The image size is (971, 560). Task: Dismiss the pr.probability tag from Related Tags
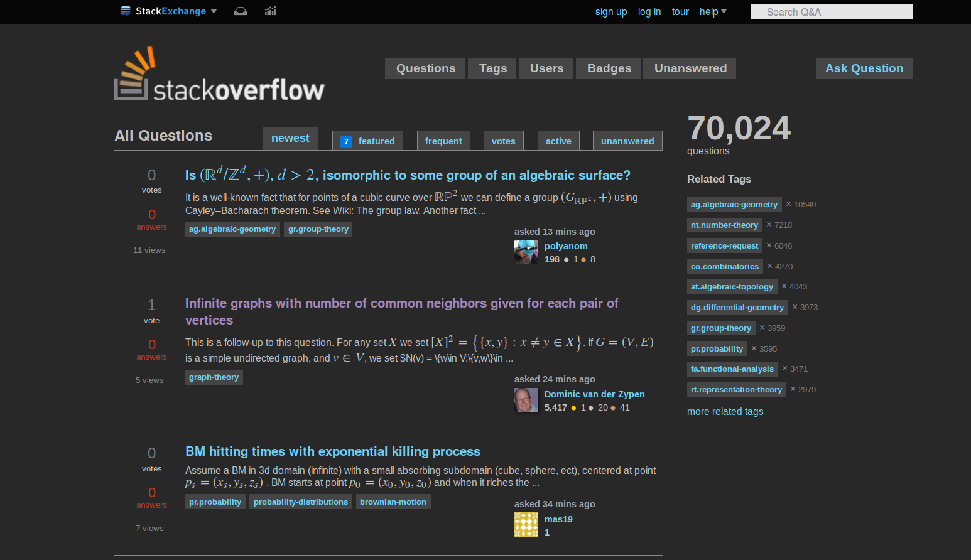point(753,348)
